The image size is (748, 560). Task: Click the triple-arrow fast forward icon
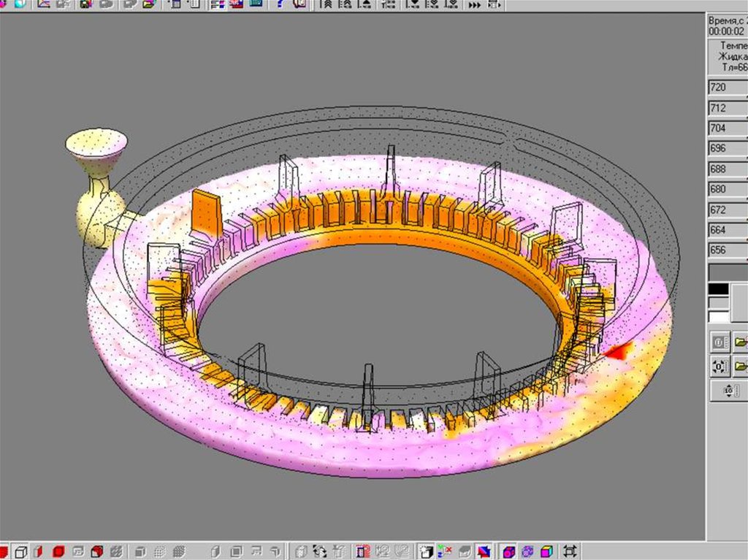pyautogui.click(x=475, y=4)
